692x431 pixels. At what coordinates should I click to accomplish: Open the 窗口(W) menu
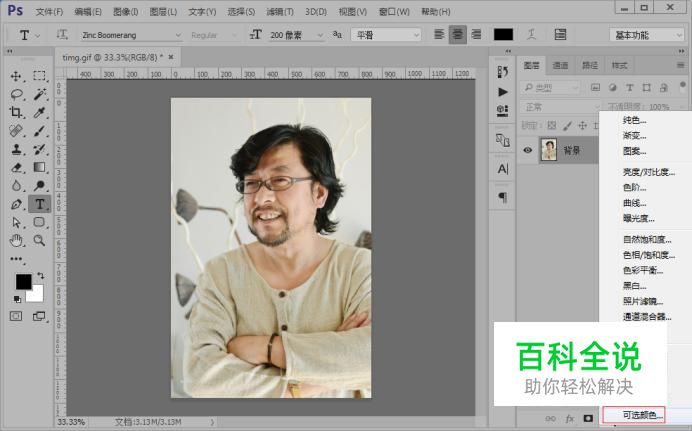point(394,12)
